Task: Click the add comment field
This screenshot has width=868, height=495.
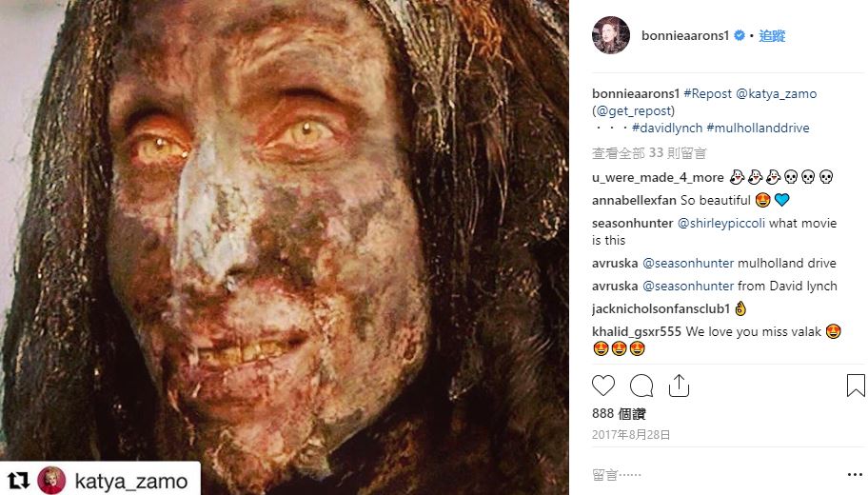Action: tap(704, 474)
